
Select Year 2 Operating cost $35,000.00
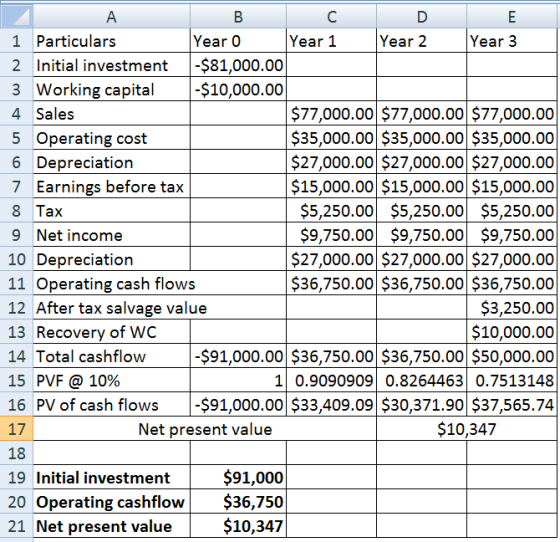(x=421, y=138)
